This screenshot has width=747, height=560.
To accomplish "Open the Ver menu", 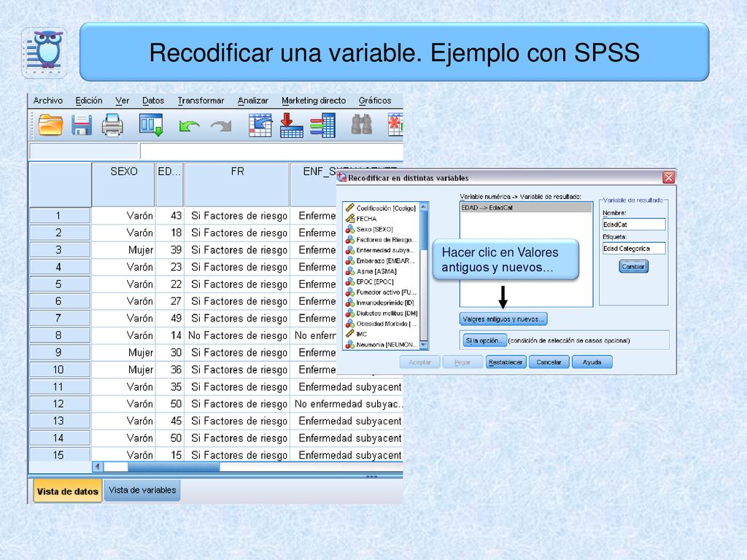I will coord(122,101).
